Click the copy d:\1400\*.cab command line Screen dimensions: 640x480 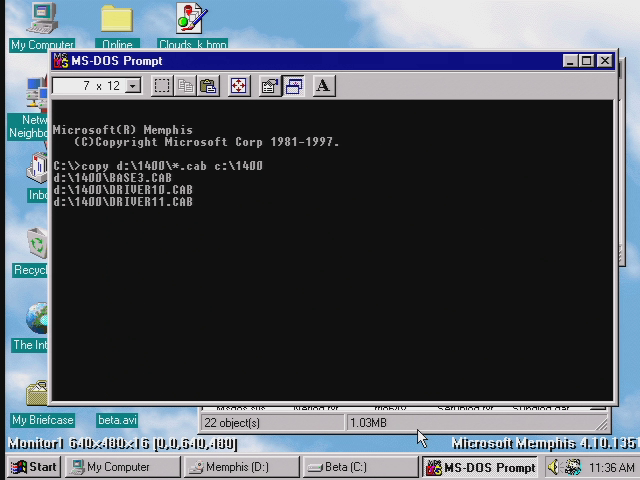click(x=158, y=166)
